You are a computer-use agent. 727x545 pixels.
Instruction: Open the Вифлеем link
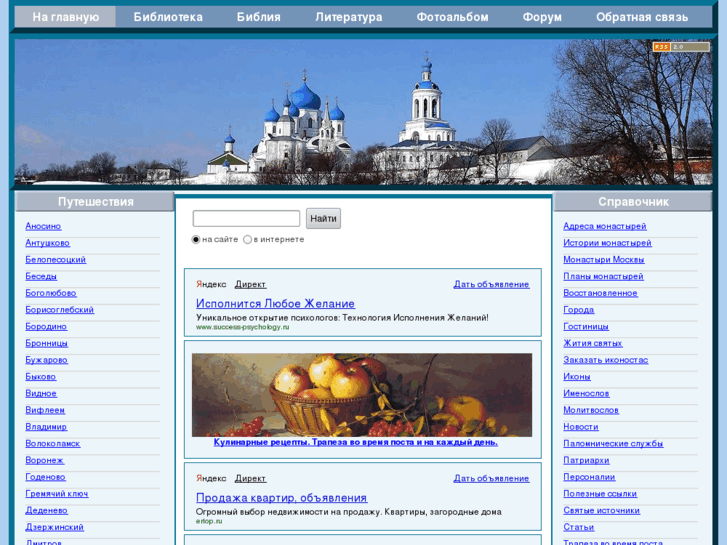point(45,410)
